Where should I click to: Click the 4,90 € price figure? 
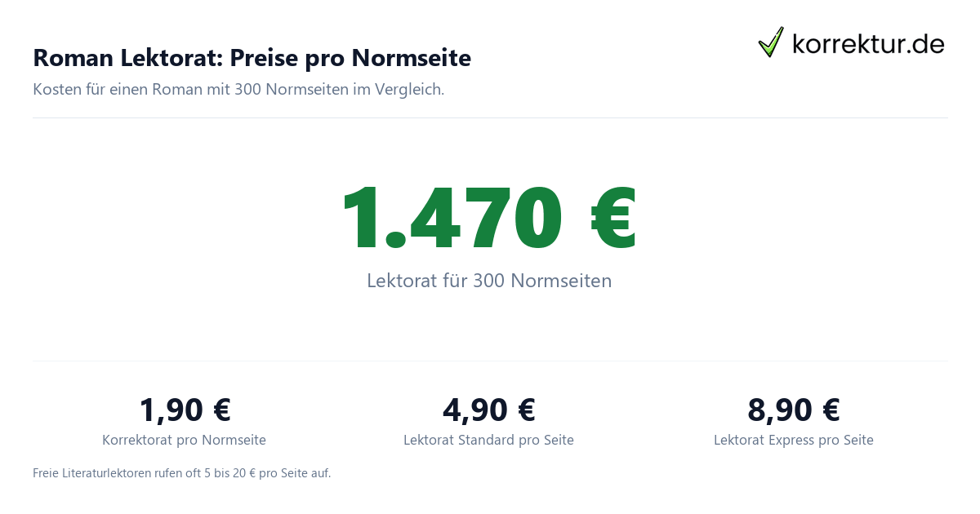pos(488,409)
